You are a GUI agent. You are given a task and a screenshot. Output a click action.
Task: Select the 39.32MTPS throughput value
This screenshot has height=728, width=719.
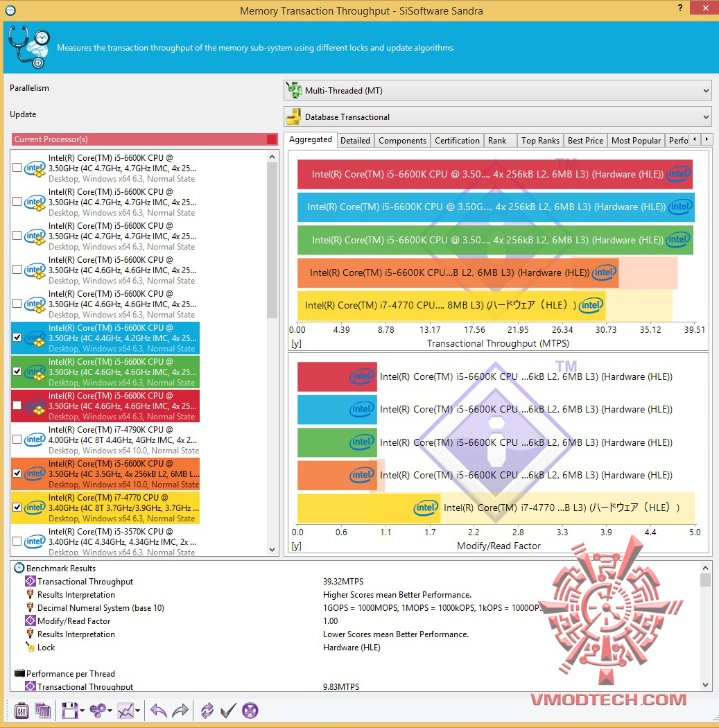[x=343, y=581]
